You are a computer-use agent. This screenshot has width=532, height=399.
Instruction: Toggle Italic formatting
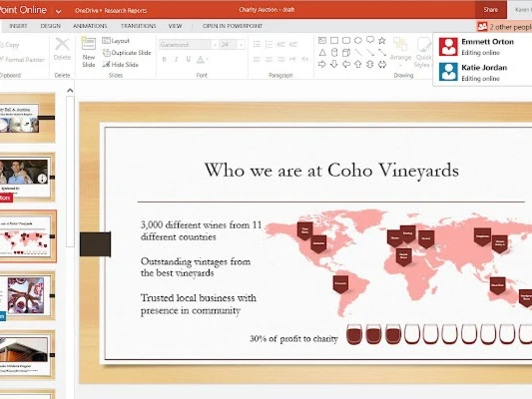[x=176, y=60]
